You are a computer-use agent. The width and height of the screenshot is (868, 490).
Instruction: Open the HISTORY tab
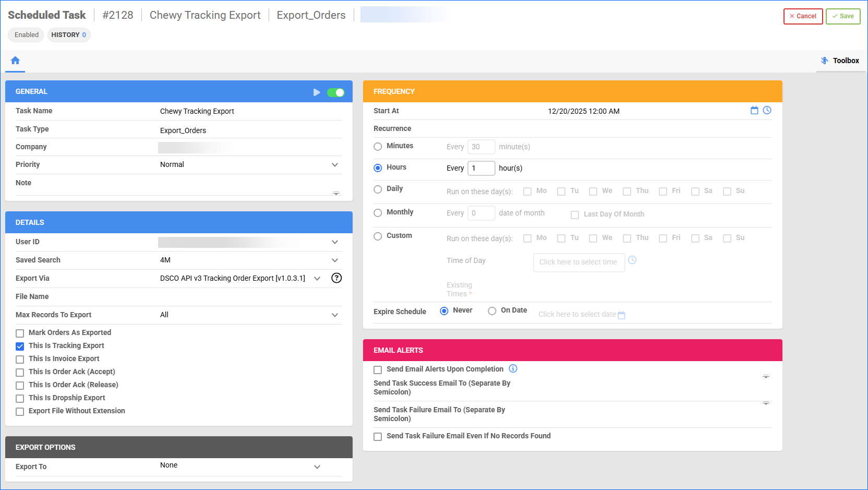68,35
